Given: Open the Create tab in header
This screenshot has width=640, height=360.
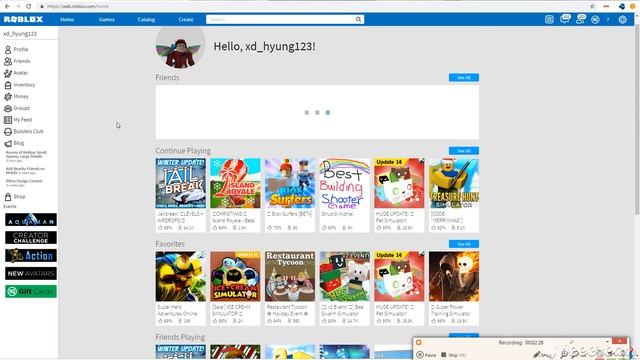Looking at the screenshot, I should [x=186, y=19].
